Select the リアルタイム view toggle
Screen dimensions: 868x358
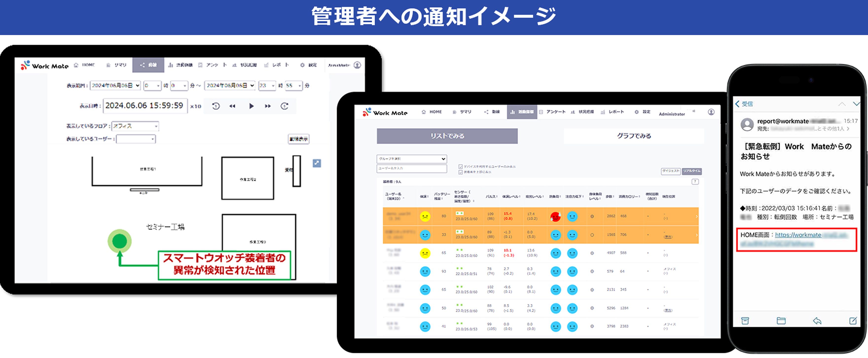[x=692, y=171]
